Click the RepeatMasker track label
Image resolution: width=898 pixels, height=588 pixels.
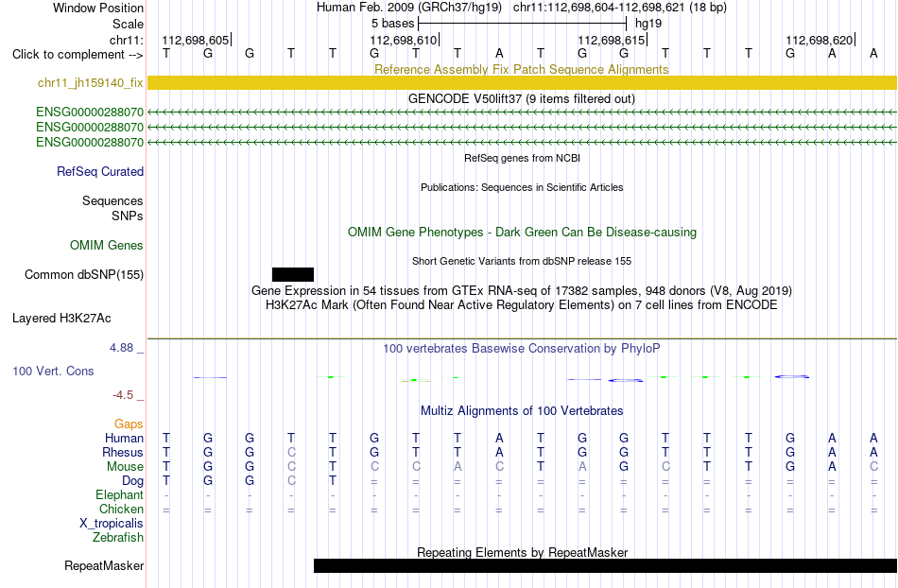coord(104,565)
